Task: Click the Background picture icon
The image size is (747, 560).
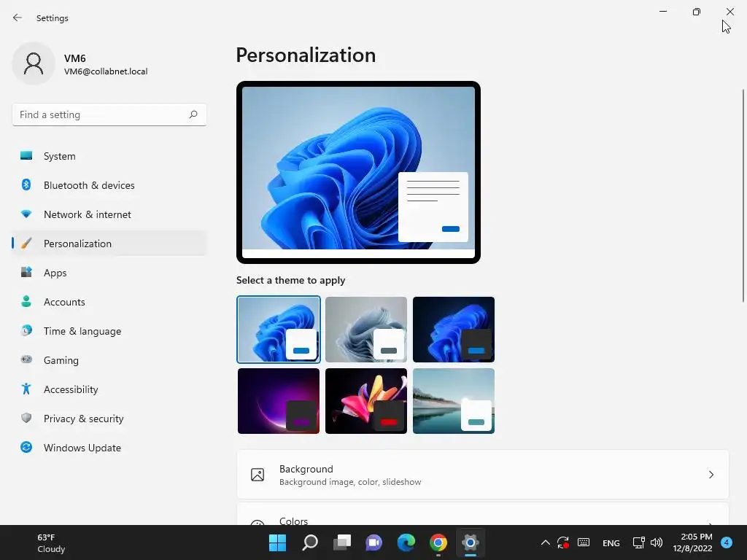Action: 258,475
